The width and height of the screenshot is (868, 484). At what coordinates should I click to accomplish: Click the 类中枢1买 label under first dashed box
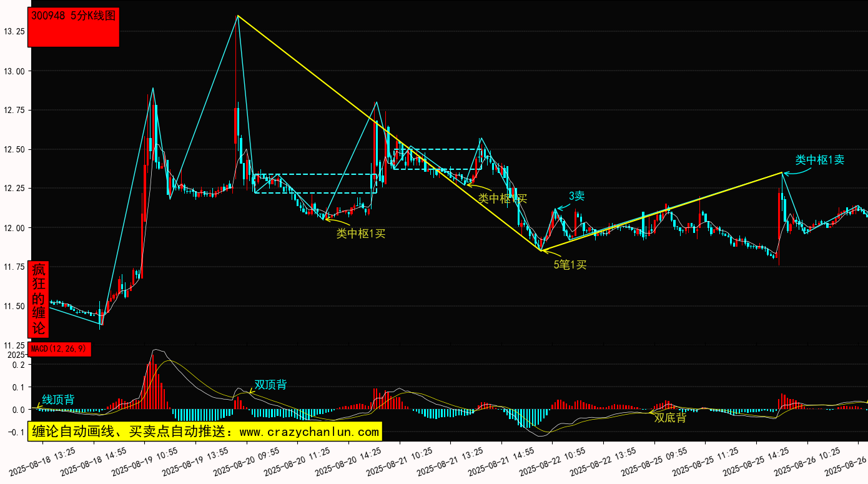tap(361, 234)
